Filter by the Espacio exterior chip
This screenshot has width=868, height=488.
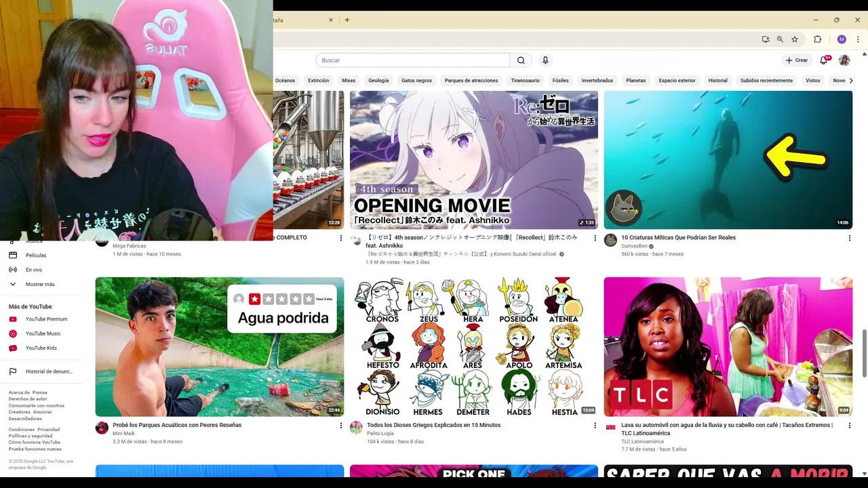pyautogui.click(x=677, y=81)
